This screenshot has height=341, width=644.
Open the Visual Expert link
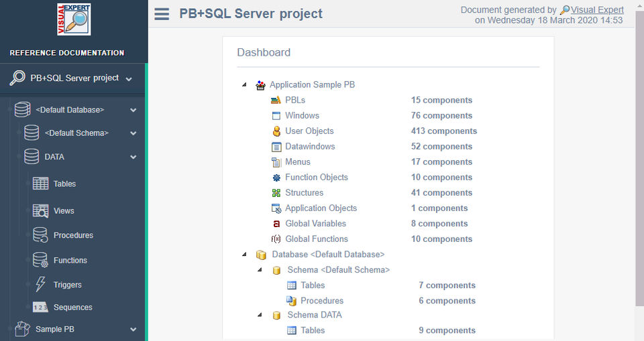597,10
